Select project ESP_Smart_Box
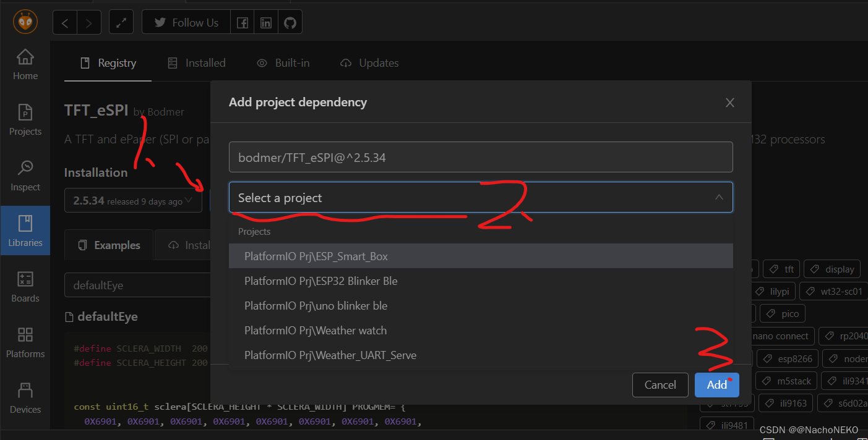Viewport: 868px width, 440px height. pyautogui.click(x=481, y=256)
